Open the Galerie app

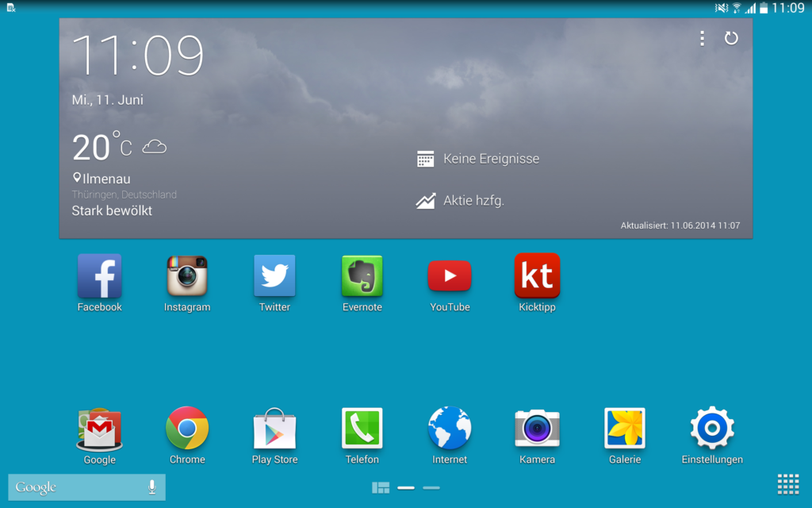click(x=625, y=428)
